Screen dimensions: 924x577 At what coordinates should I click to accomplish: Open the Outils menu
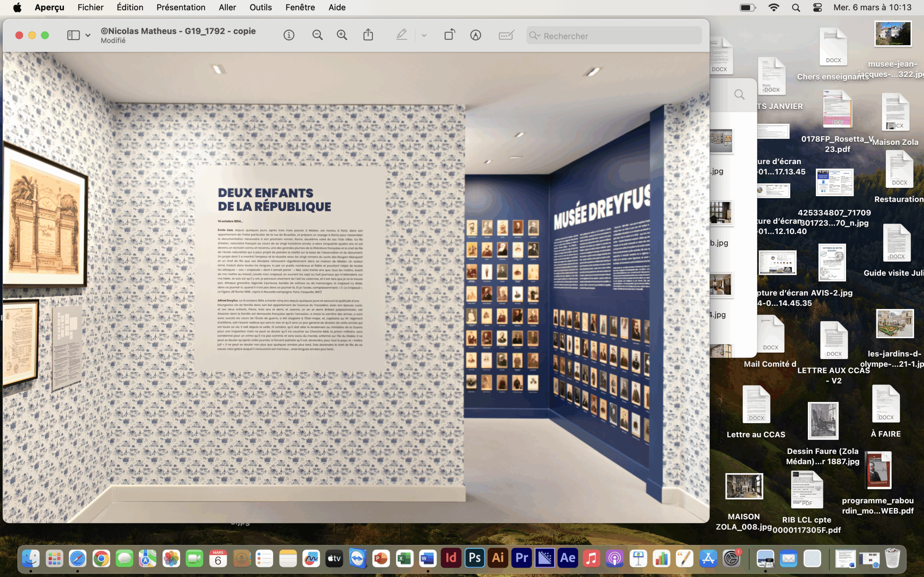[x=260, y=7]
